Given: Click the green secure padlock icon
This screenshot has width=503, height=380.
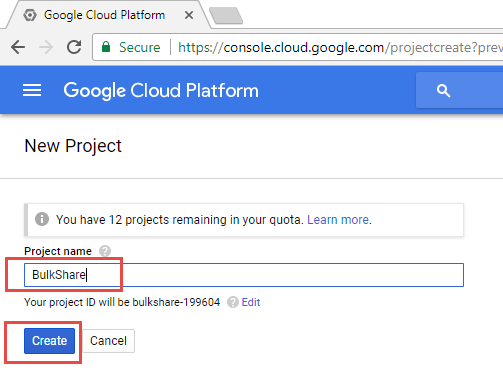Looking at the screenshot, I should click(x=106, y=47).
